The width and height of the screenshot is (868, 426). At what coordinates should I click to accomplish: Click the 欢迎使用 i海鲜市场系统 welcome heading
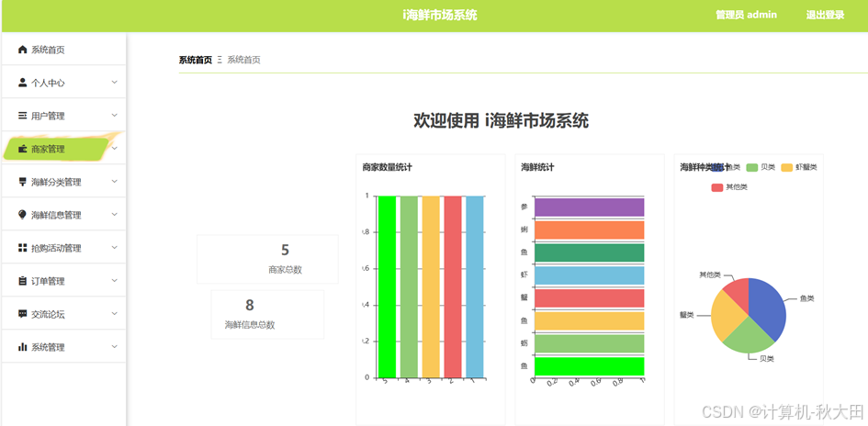[x=501, y=120]
